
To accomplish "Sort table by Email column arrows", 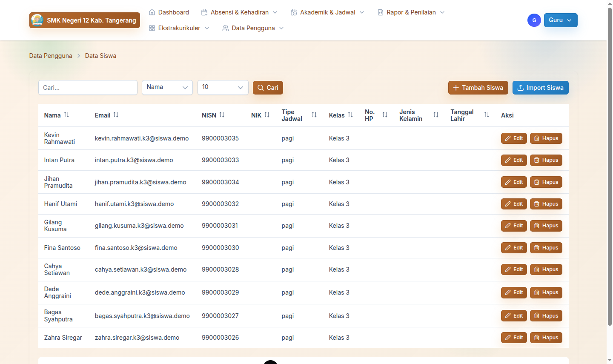I will (116, 115).
